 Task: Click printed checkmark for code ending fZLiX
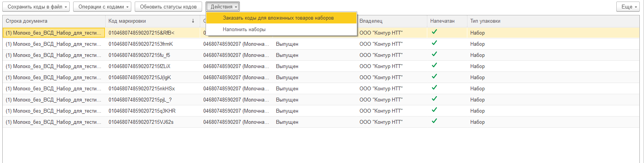coord(434,65)
